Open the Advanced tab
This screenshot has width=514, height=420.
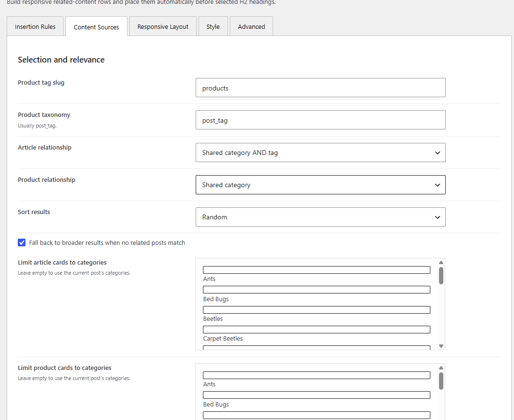click(251, 26)
